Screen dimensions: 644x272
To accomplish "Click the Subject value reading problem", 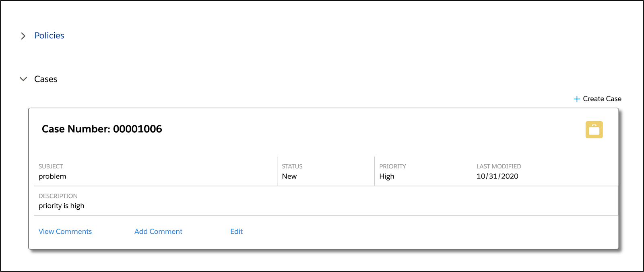I will [x=52, y=176].
